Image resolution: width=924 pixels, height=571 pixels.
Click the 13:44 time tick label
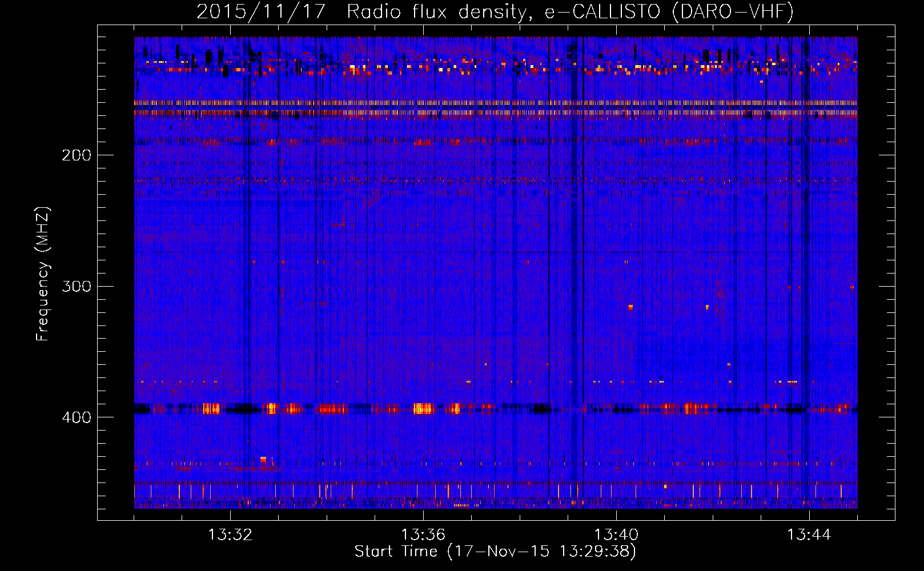click(809, 535)
